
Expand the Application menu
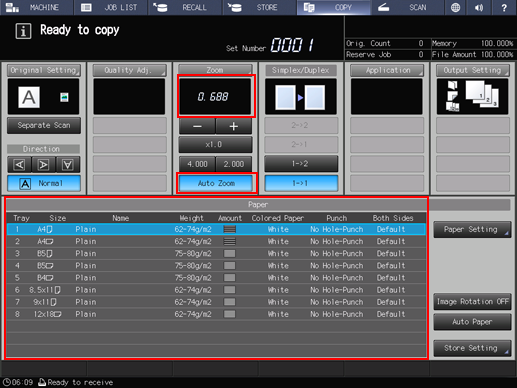pyautogui.click(x=387, y=70)
